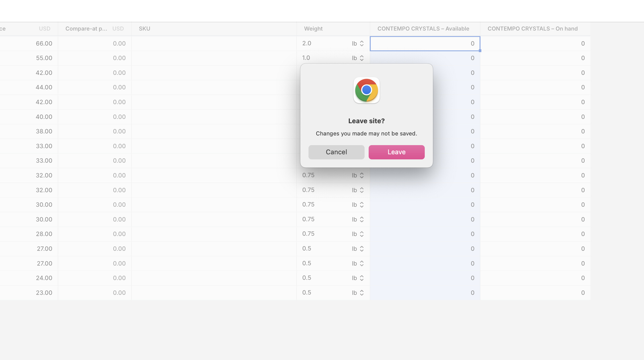
Task: Click the Chrome icon in the dialog
Action: (366, 90)
